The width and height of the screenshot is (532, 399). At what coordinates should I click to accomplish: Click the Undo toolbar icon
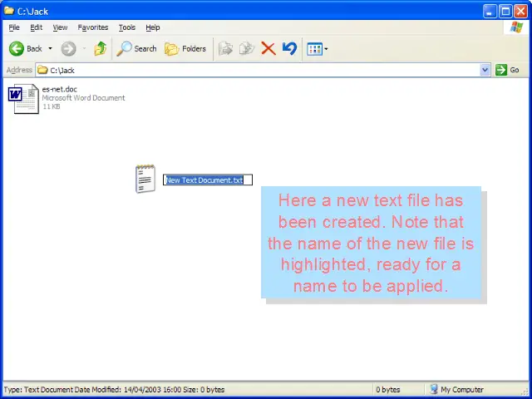(x=289, y=49)
